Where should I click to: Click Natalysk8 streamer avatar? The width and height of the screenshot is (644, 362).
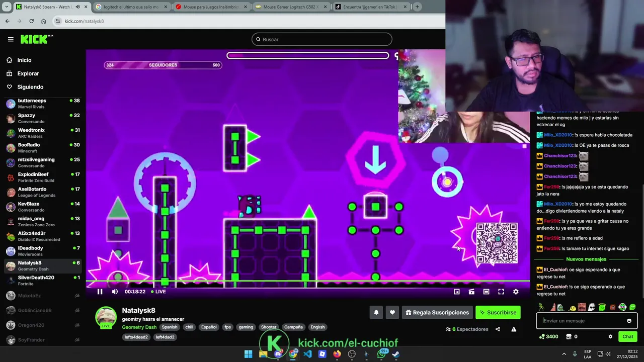[106, 317]
